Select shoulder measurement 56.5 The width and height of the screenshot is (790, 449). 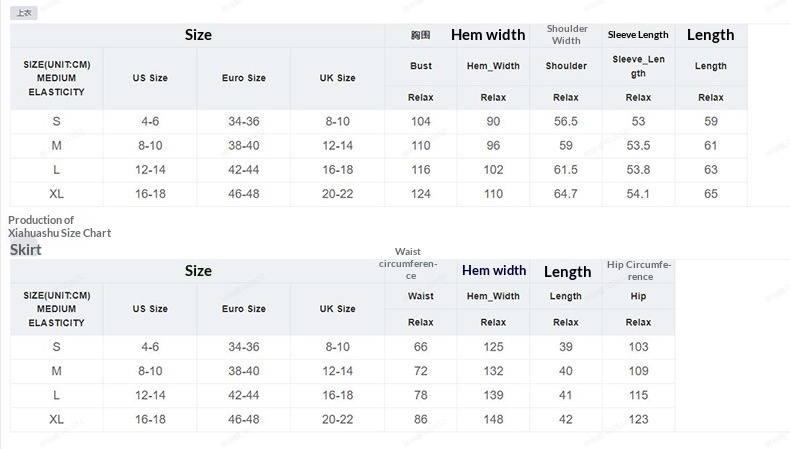566,121
